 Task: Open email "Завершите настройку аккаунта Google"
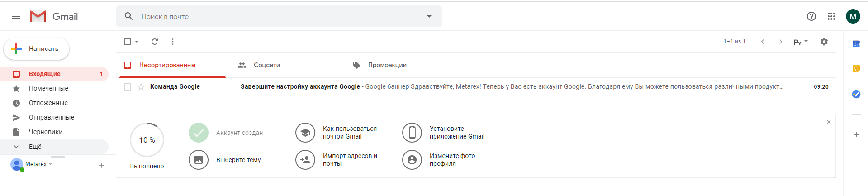coord(300,86)
